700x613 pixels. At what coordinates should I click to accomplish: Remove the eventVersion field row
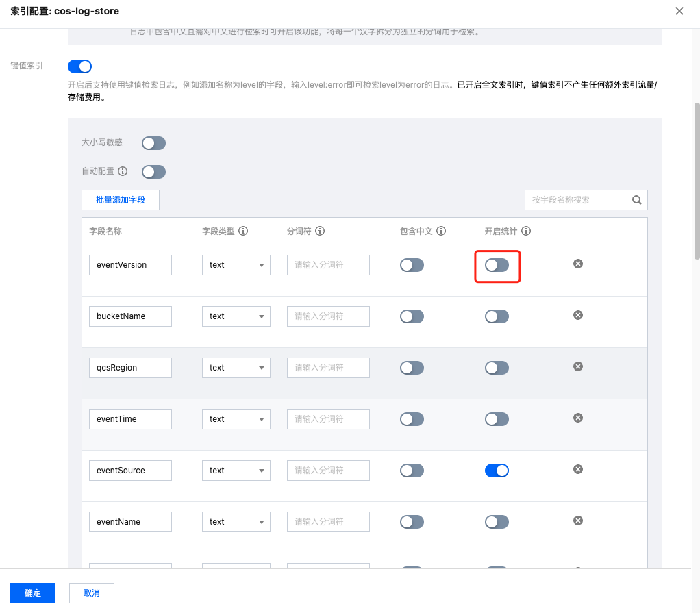pyautogui.click(x=578, y=264)
